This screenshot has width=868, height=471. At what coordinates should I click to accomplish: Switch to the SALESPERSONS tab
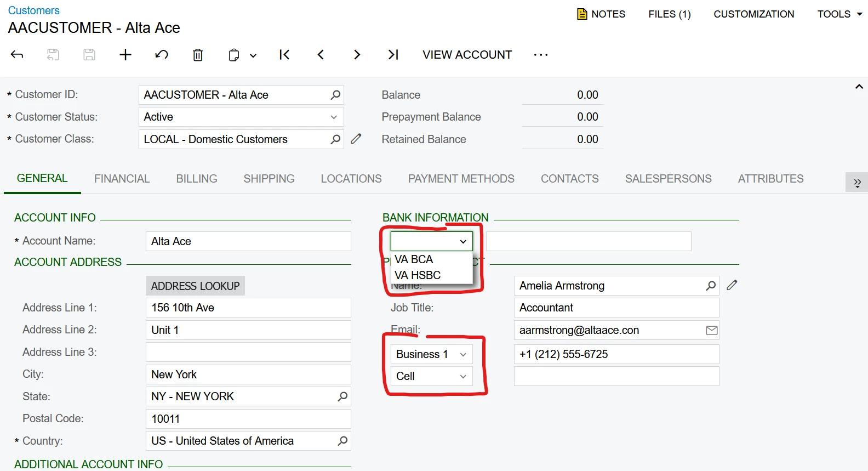[669, 179]
